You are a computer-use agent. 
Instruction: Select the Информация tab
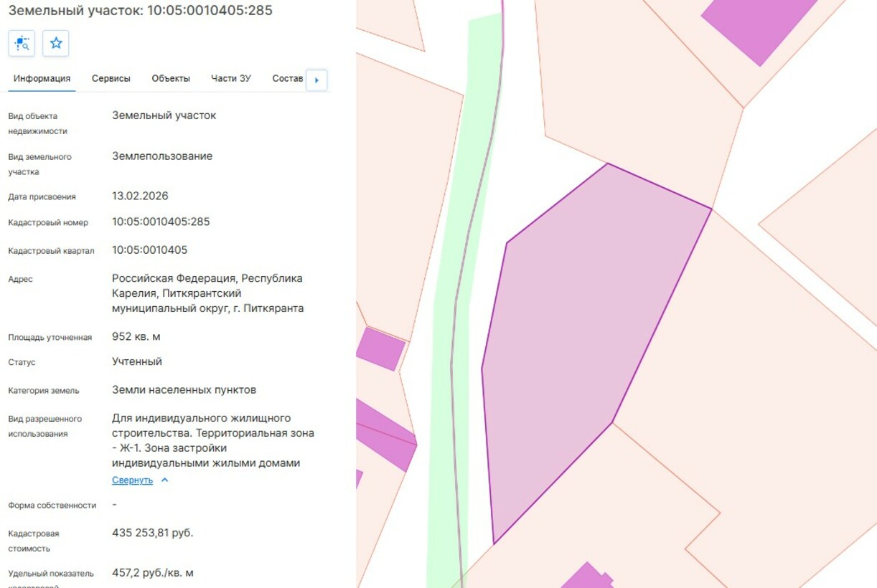(x=42, y=79)
